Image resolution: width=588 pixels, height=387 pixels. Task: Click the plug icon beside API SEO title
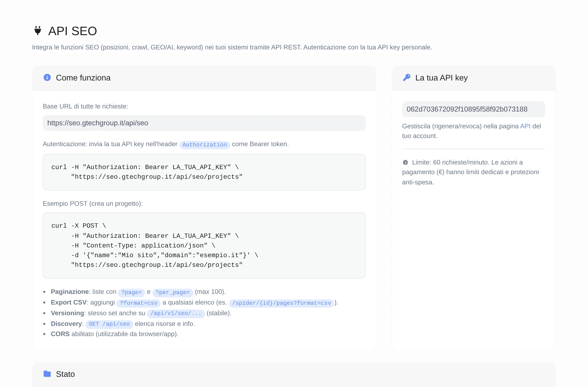(x=38, y=31)
